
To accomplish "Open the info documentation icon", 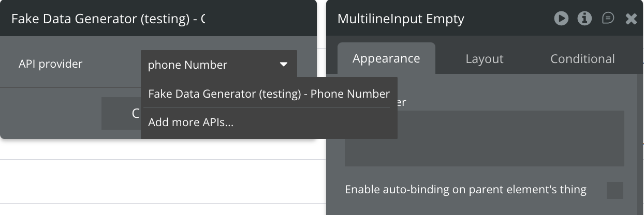I will point(585,19).
